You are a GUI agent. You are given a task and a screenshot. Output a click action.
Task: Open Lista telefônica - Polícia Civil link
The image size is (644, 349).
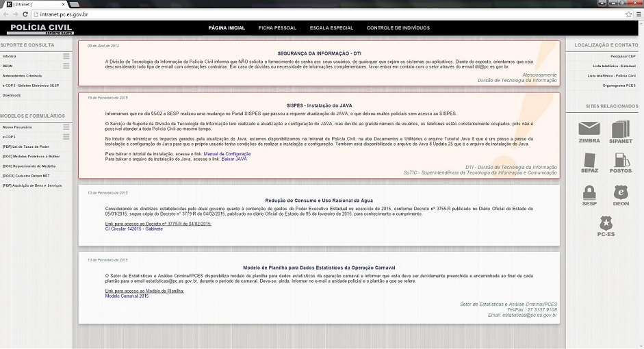(612, 76)
